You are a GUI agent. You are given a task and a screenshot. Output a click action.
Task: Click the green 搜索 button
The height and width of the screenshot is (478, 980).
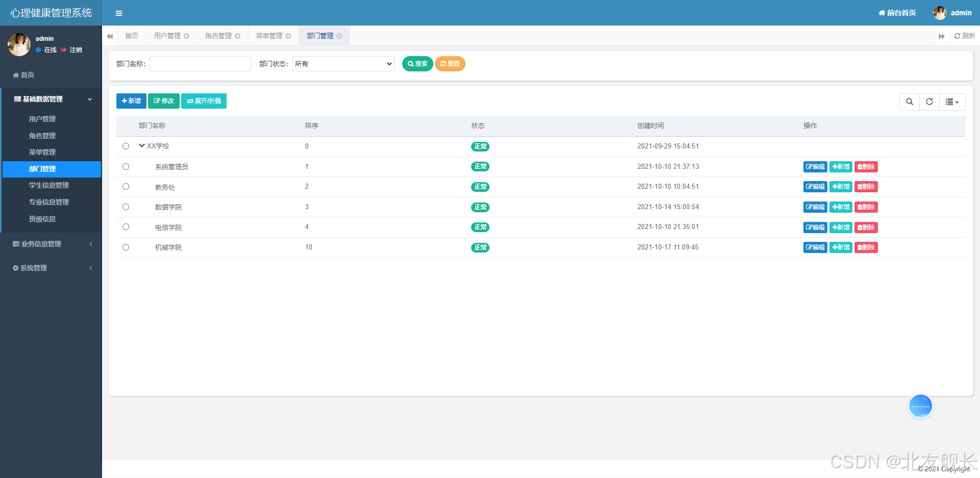coord(418,64)
